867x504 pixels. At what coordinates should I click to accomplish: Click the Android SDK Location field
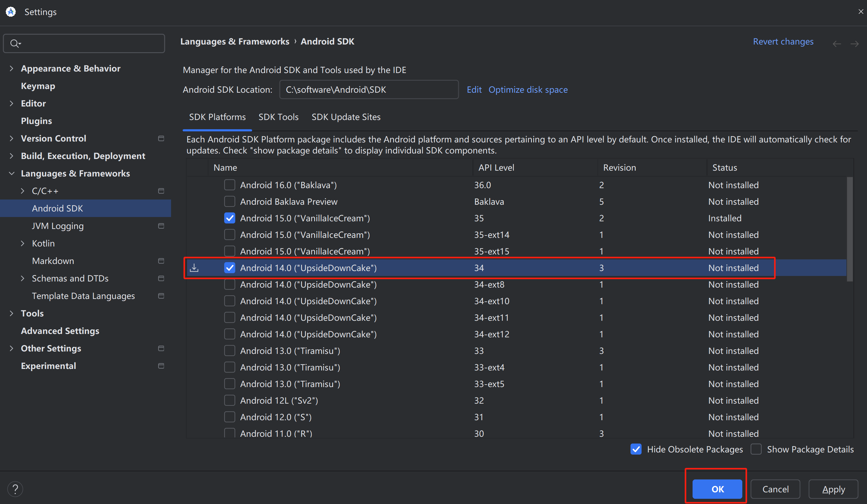tap(369, 90)
